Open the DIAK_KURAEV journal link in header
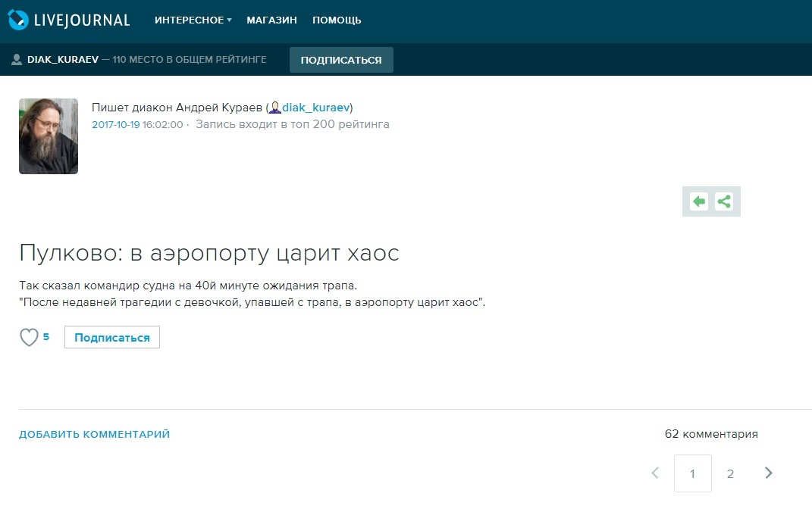812x509 pixels. tap(63, 60)
